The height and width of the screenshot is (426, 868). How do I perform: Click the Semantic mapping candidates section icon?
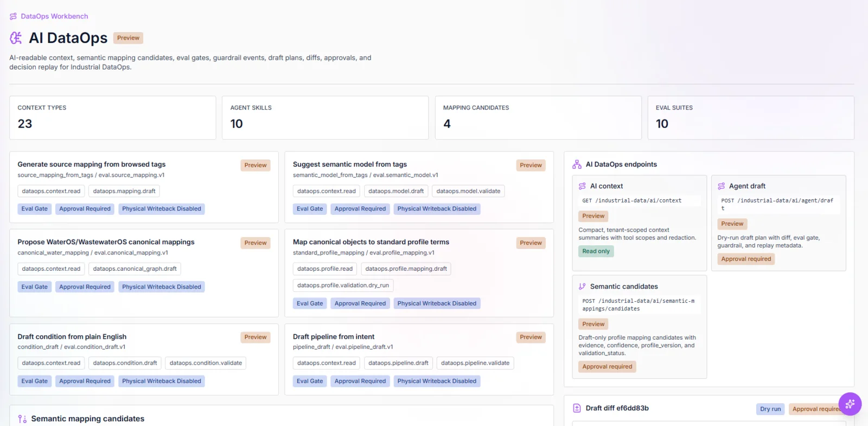(x=22, y=419)
